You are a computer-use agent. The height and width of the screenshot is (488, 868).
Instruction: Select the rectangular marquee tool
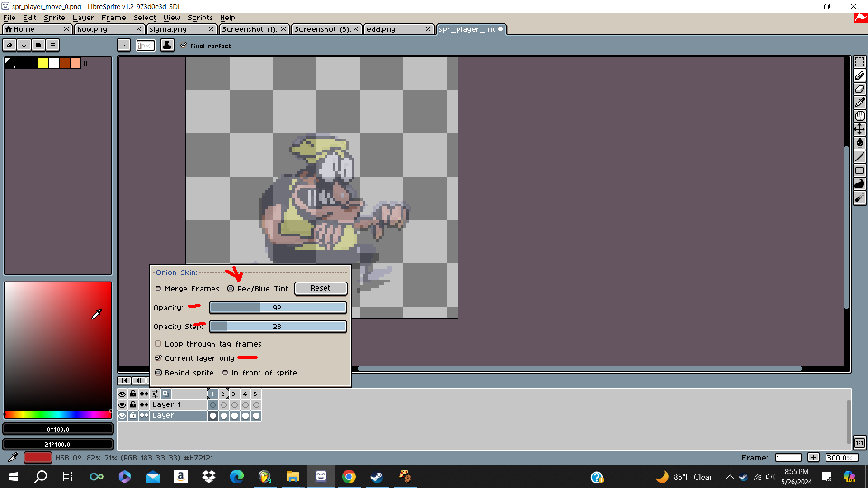tap(859, 62)
